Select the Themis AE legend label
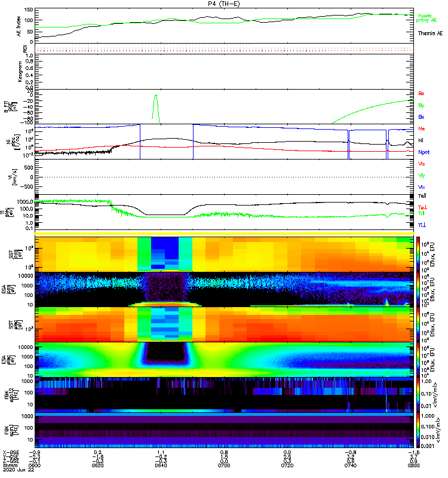448x478 pixels. point(430,33)
